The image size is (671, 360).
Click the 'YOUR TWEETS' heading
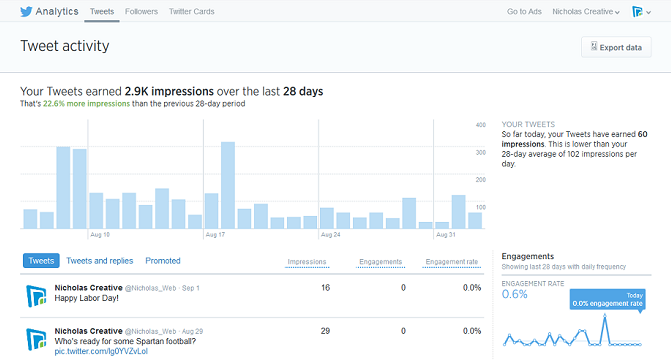pos(528,124)
